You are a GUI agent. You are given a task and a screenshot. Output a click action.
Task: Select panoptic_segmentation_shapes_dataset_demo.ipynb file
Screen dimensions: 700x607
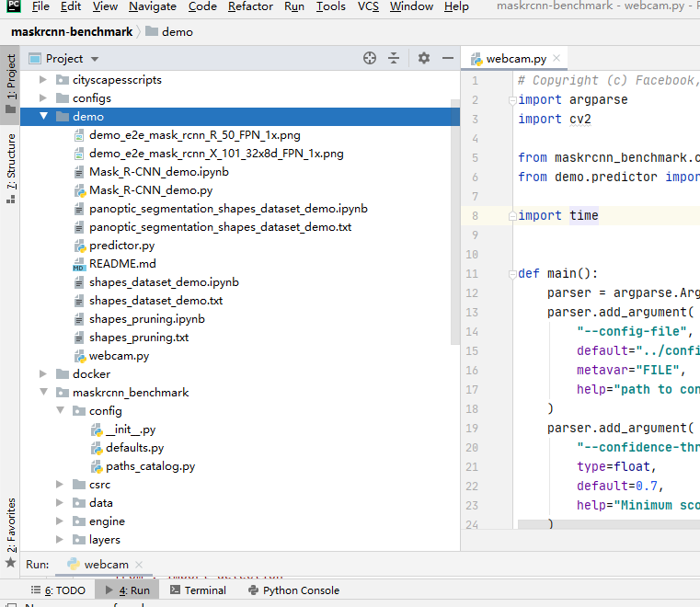coord(228,209)
